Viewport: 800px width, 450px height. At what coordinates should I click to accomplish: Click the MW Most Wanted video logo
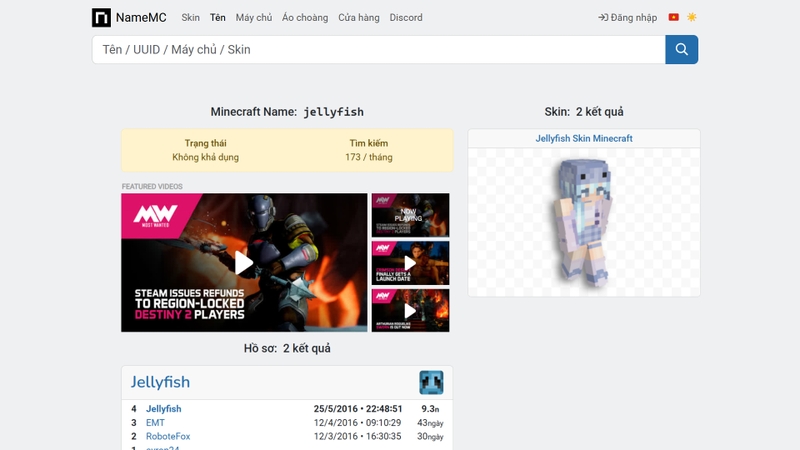(155, 215)
